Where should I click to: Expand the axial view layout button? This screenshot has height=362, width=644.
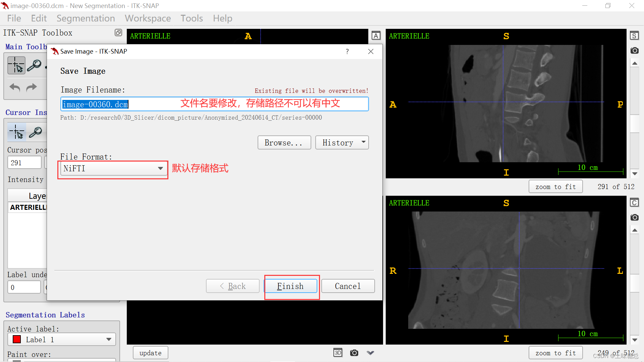pyautogui.click(x=376, y=36)
